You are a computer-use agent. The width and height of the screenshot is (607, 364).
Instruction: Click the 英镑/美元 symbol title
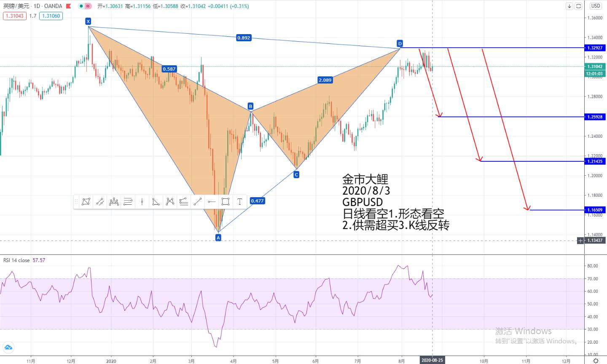pos(16,6)
